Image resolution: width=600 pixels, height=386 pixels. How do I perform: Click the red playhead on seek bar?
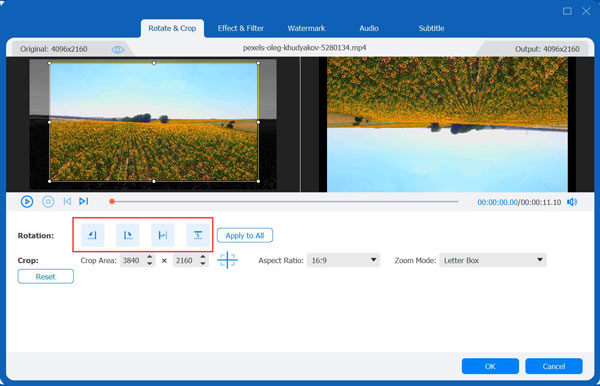tap(112, 201)
